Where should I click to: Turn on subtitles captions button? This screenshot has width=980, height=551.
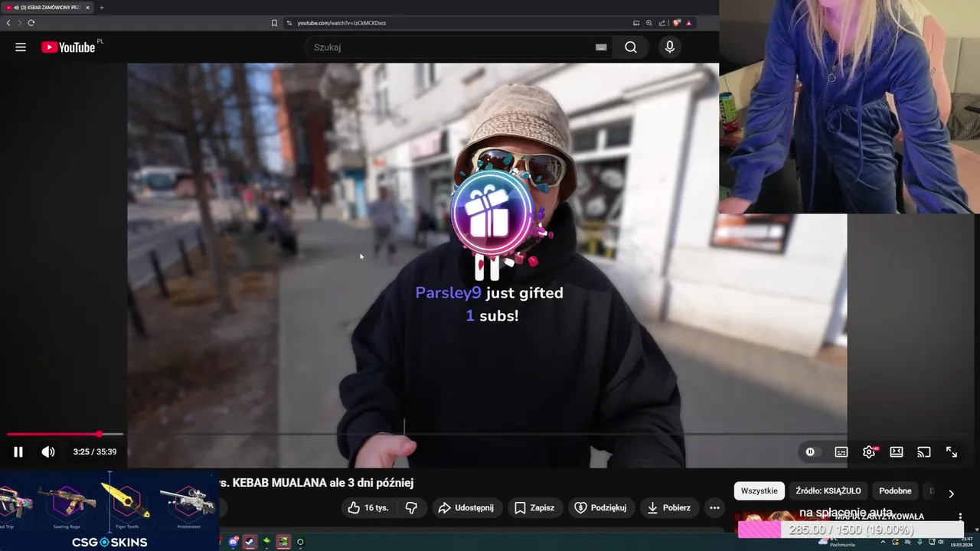coord(841,452)
